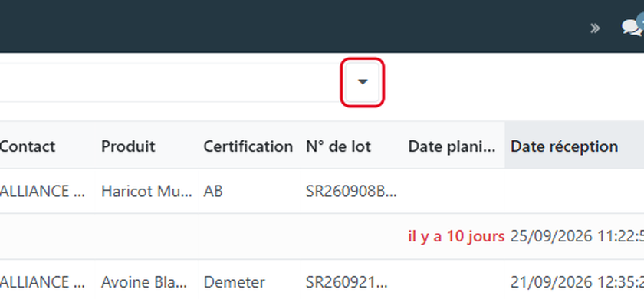Open the conversations chat bubbles icon
This screenshot has width=644, height=299.
(632, 28)
